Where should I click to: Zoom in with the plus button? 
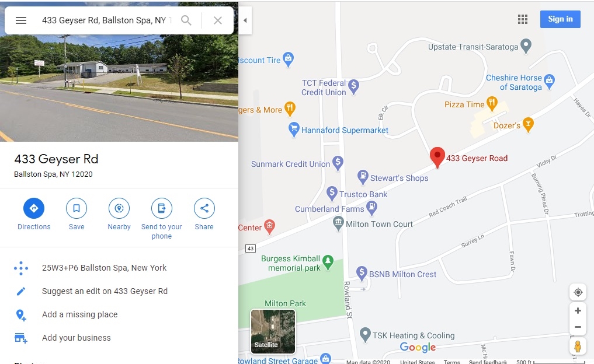[x=578, y=311]
